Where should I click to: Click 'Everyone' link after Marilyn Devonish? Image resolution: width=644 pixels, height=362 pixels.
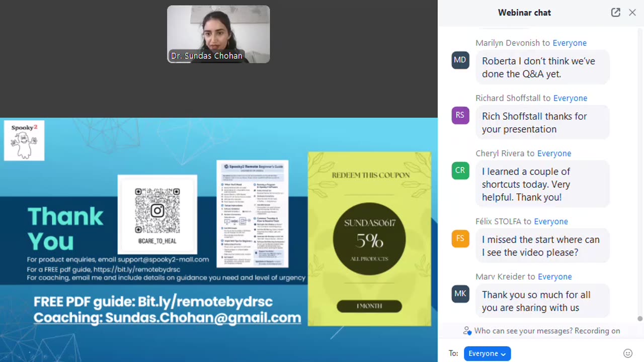570,43
